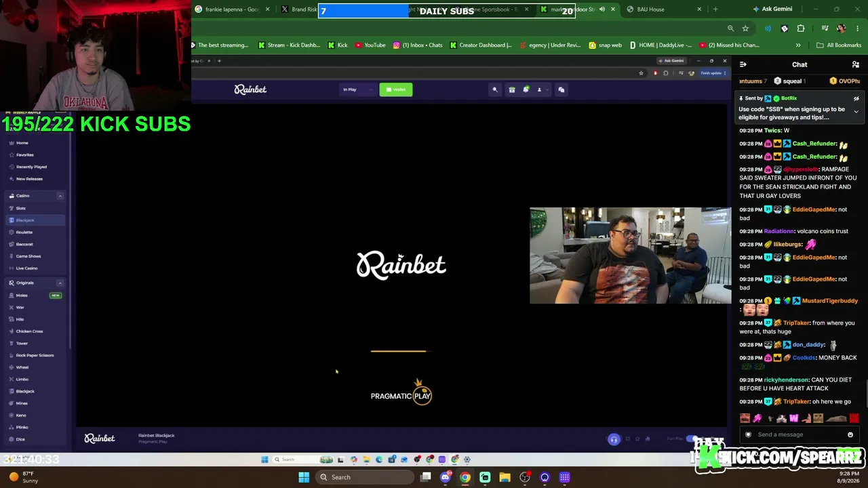The image size is (868, 488).
Task: Open game stats bar chart icon
Action: click(648, 439)
